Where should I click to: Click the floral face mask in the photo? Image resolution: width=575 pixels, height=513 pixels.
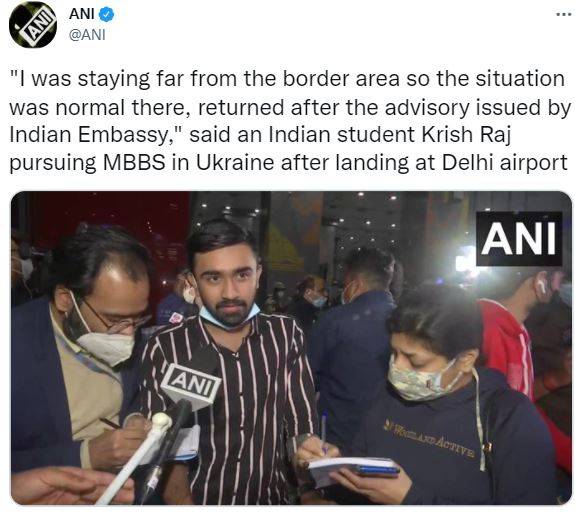point(420,378)
